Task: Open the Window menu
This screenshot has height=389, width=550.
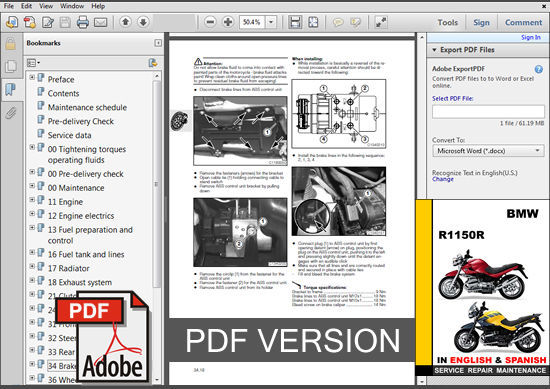Action: point(72,6)
